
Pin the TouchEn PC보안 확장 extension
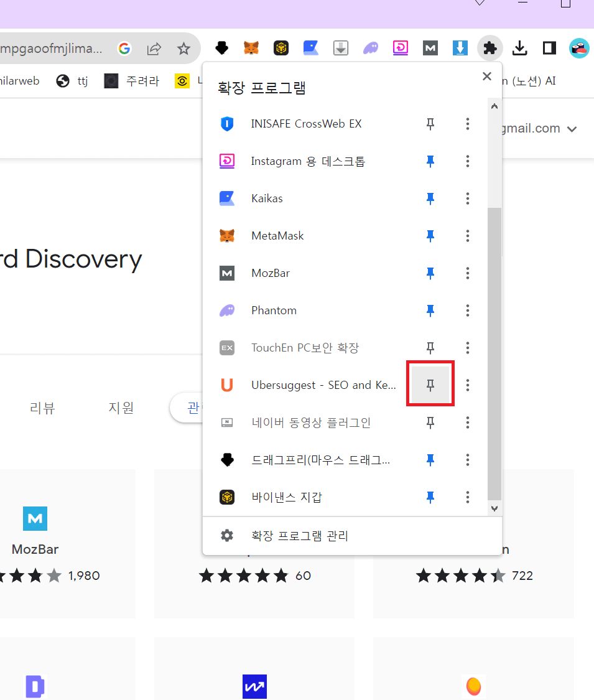tap(430, 348)
